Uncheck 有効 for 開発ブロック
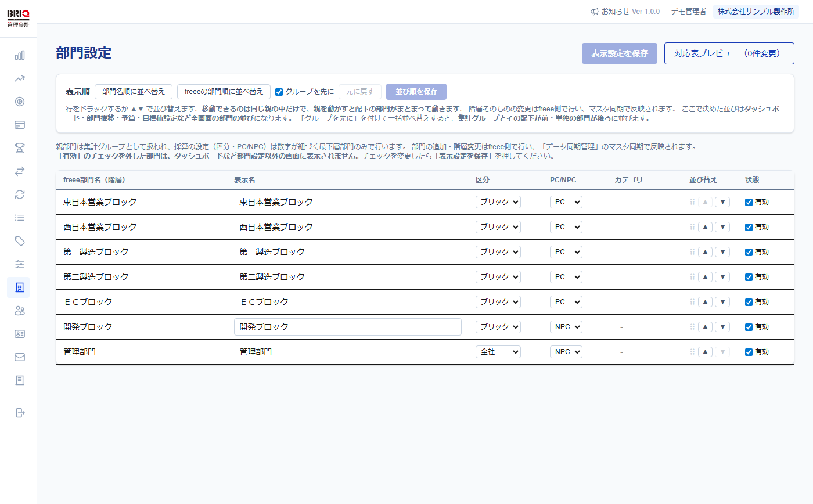The height and width of the screenshot is (504, 813). [749, 327]
